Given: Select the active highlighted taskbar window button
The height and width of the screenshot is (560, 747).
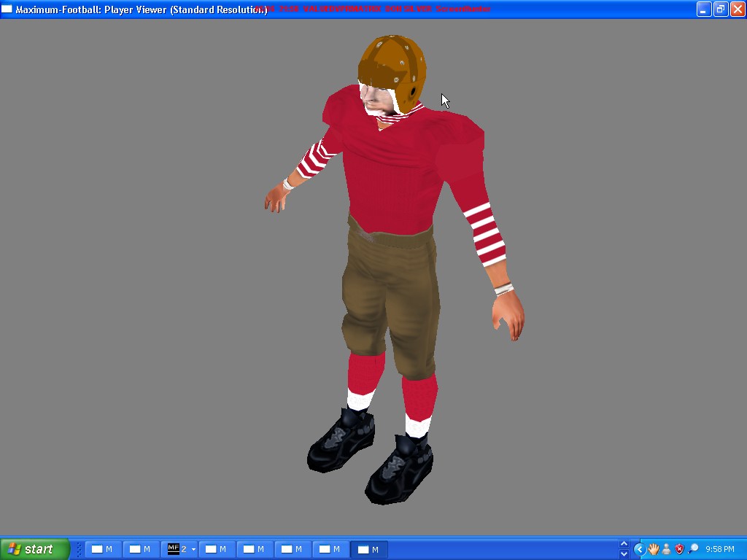Looking at the screenshot, I should tap(368, 549).
